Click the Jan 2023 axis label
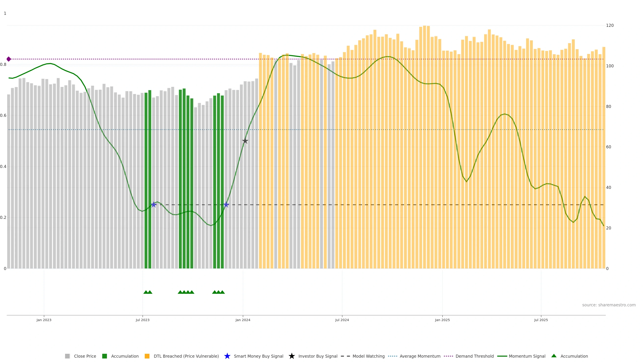Image resolution: width=644 pixels, height=362 pixels. [44, 320]
